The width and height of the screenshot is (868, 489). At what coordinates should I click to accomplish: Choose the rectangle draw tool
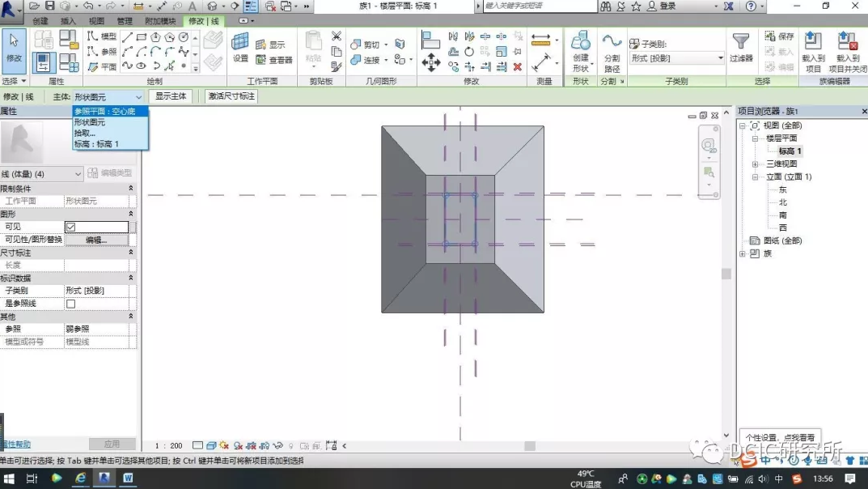(142, 37)
